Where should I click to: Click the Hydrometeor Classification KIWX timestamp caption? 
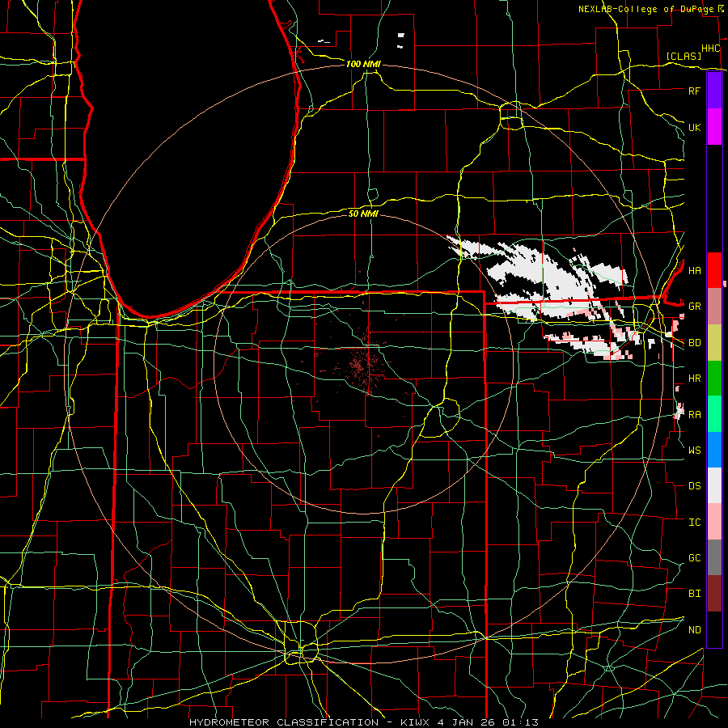[364, 722]
